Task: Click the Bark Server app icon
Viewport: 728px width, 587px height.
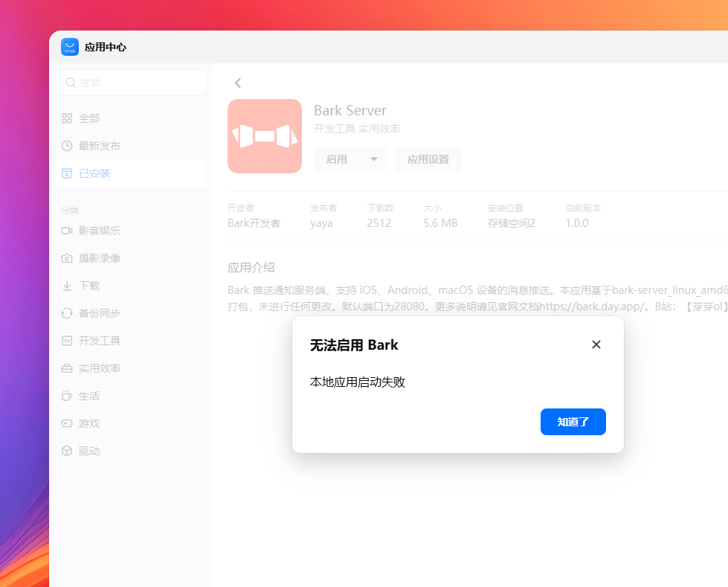Action: tap(265, 136)
